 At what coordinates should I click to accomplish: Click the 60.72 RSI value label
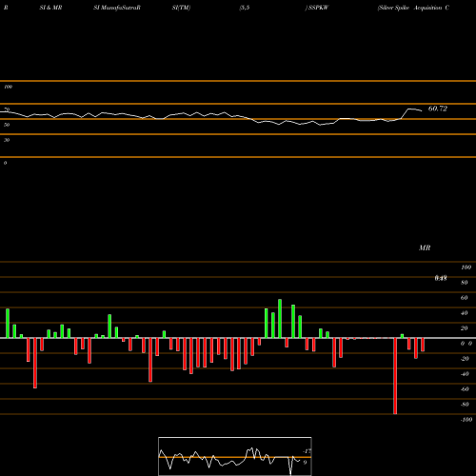pos(438,109)
